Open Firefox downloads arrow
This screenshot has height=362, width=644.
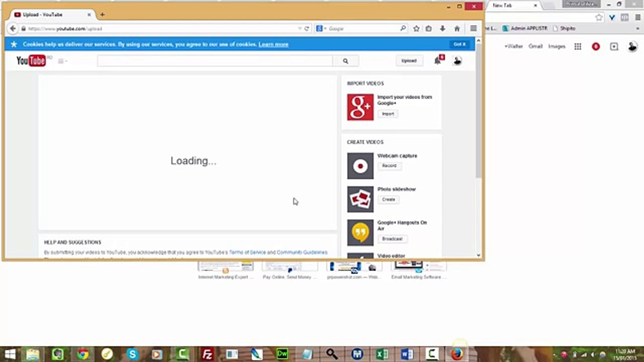[x=443, y=29]
